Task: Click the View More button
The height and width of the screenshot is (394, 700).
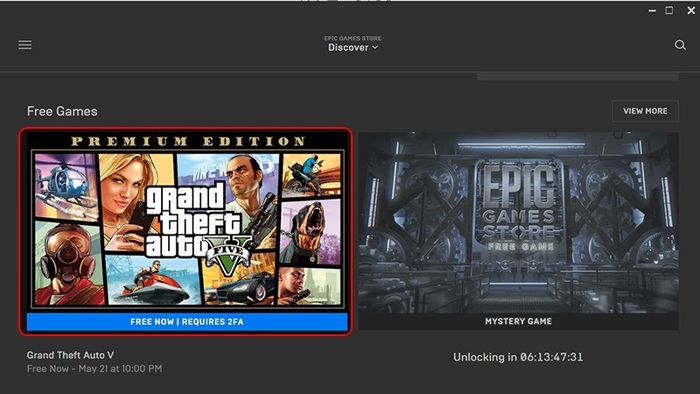Action: tap(645, 111)
